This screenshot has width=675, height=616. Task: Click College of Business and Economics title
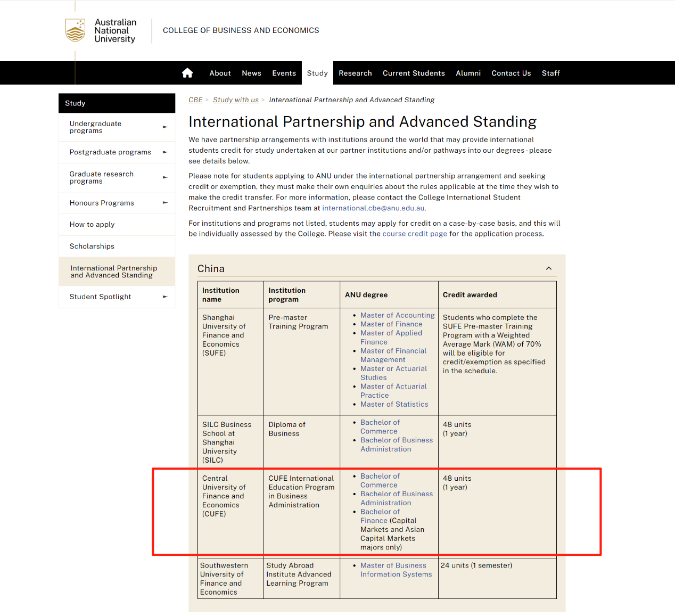click(x=241, y=30)
